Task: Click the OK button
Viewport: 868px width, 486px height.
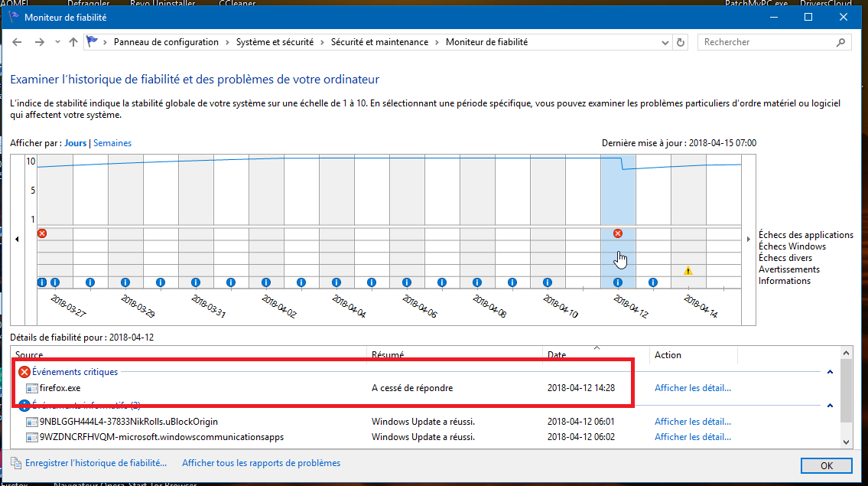Action: (826, 465)
